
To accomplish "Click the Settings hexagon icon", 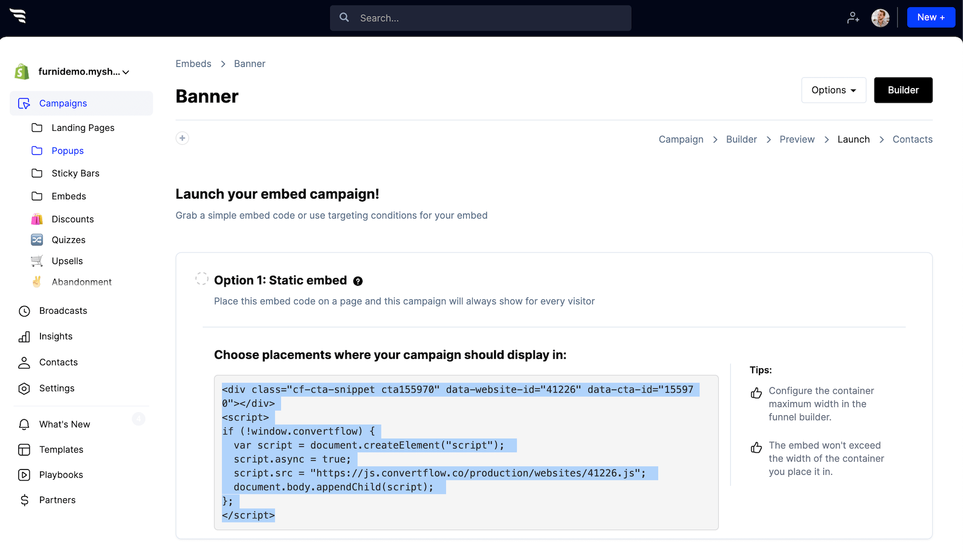I will (x=24, y=389).
